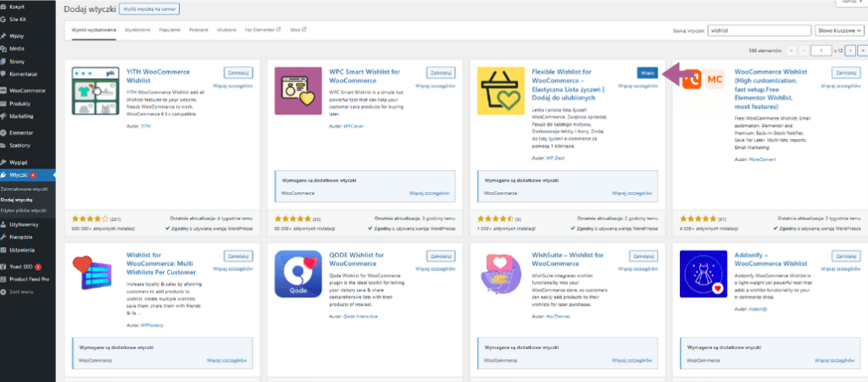Open Edytor plików wtyczki submenu item

[23, 211]
